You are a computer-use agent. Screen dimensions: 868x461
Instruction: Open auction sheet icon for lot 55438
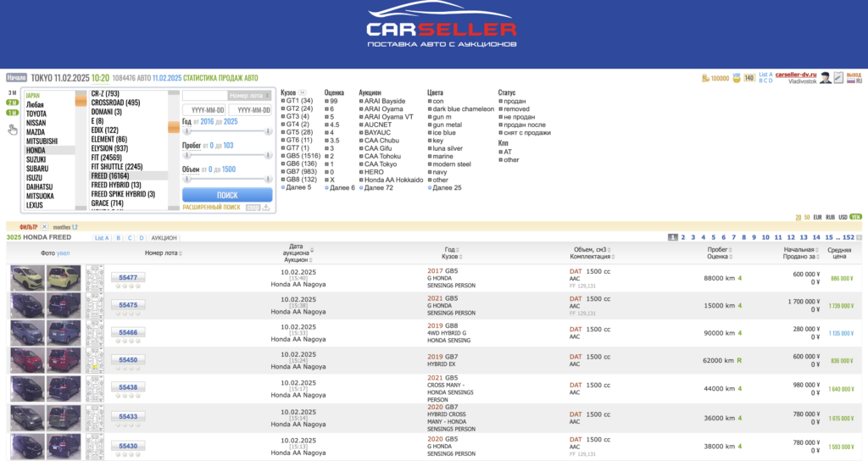click(95, 388)
